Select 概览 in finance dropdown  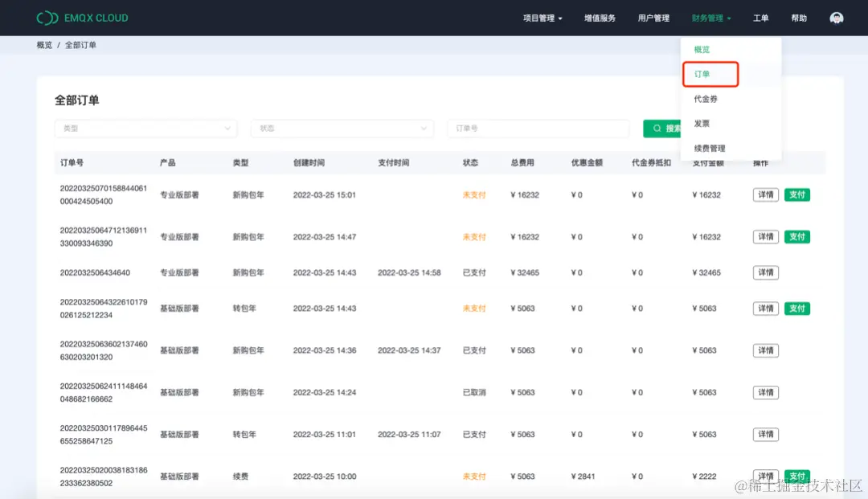[x=702, y=50]
